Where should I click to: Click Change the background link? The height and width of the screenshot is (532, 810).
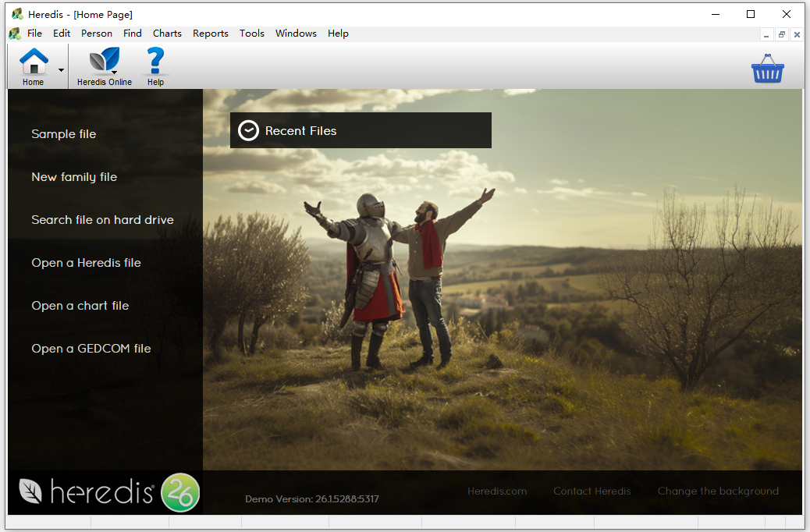tap(718, 491)
